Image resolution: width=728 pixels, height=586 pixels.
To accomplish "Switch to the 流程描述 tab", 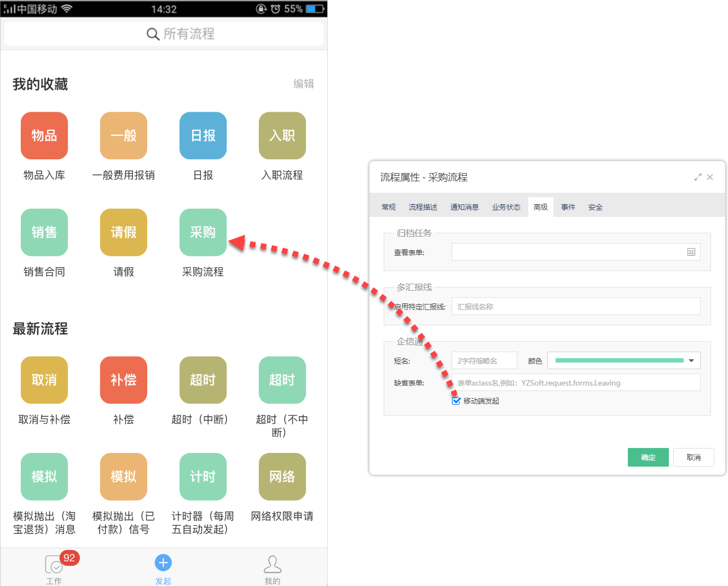I will point(423,207).
